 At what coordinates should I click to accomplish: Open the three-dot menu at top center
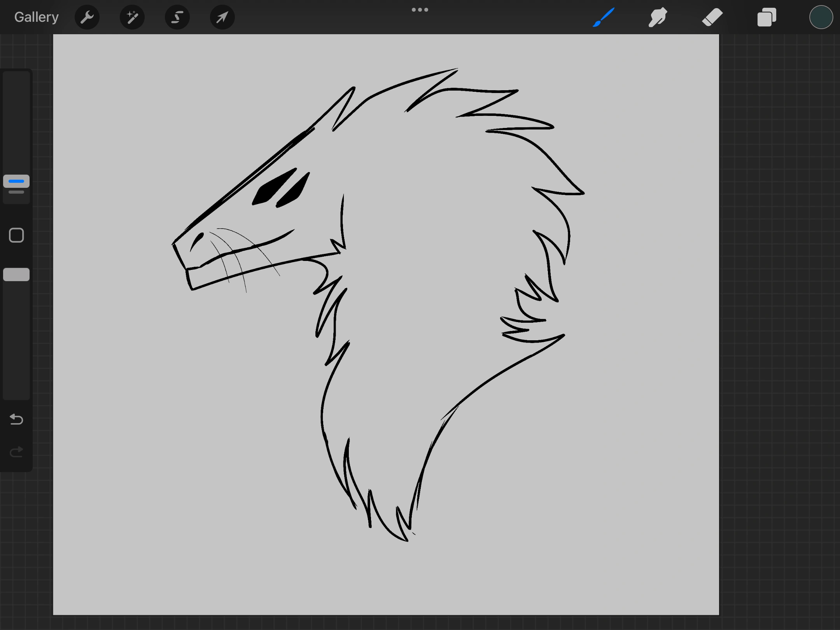420,10
